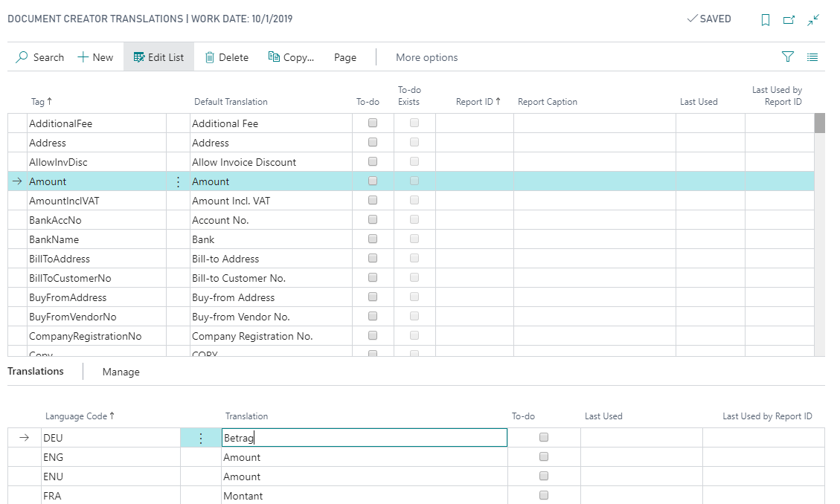This screenshot has width=840, height=504.
Task: Click the Edit List button
Action: click(x=158, y=57)
